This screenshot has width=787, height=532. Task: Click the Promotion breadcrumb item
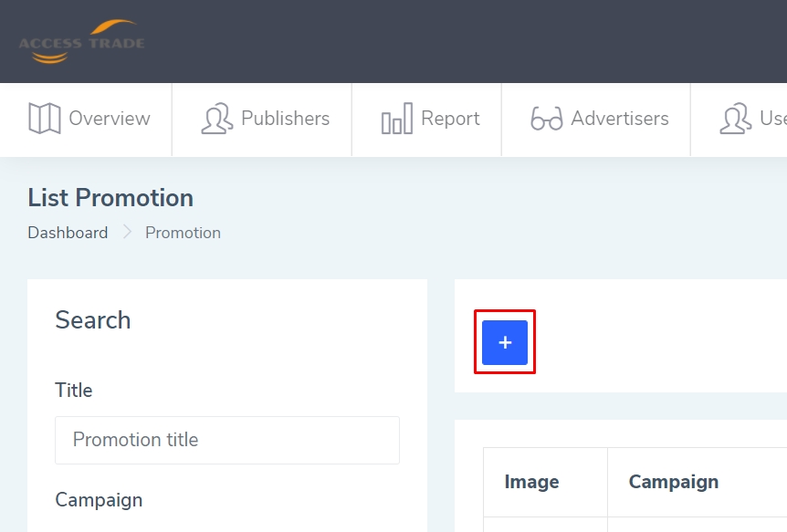tap(183, 233)
